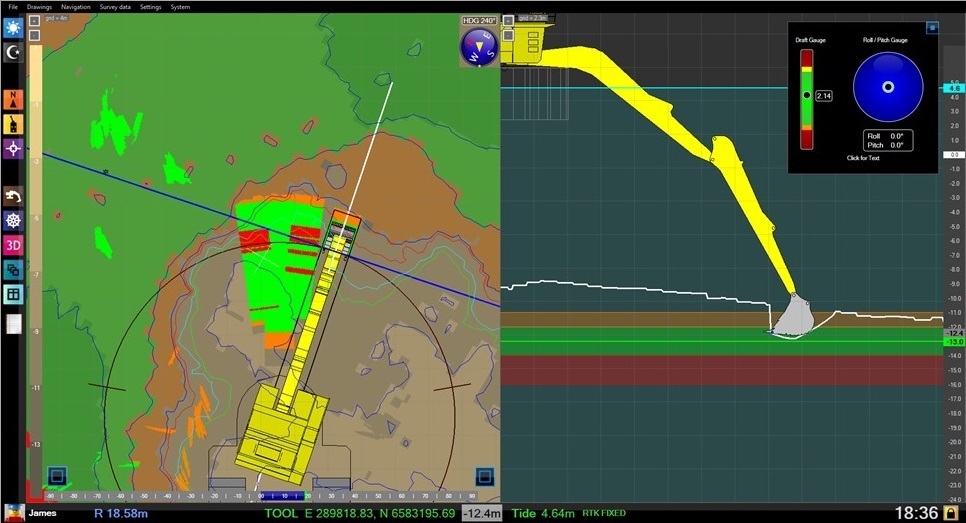
Task: Toggle the lock icon next to clock
Action: coord(953,513)
